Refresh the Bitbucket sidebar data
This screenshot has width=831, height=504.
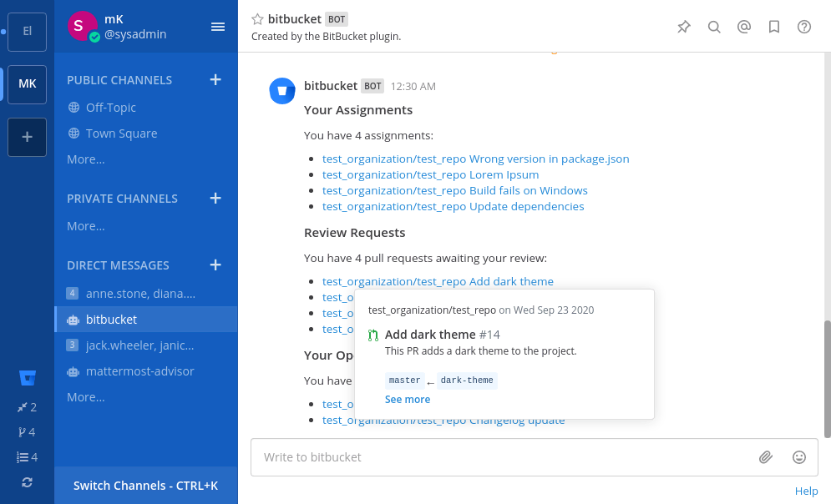[27, 482]
